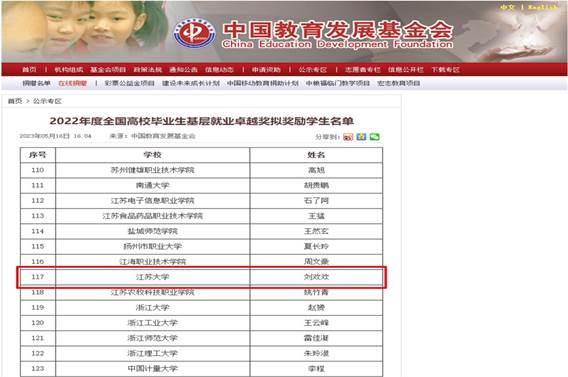
Task: Select the 中文 language link
Action: 507,7
